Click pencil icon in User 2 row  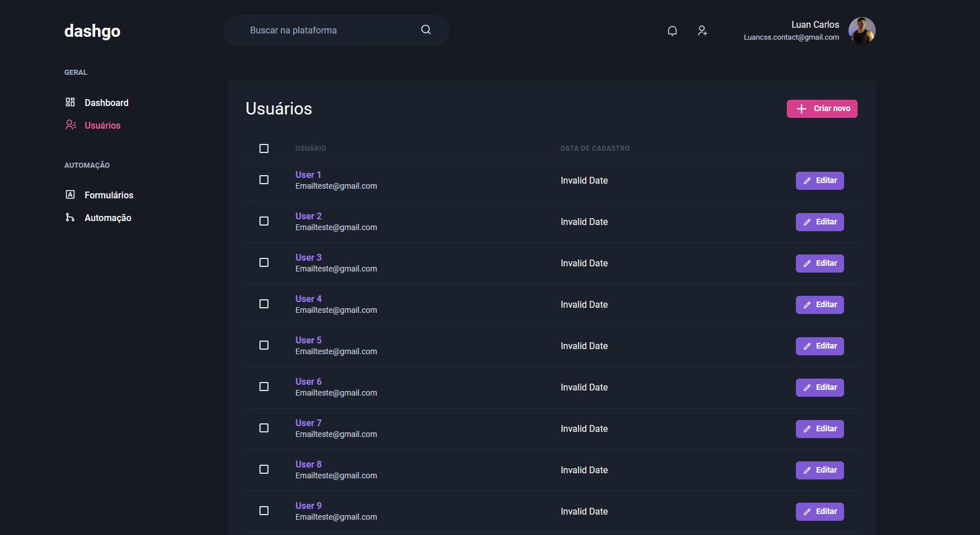pyautogui.click(x=807, y=222)
